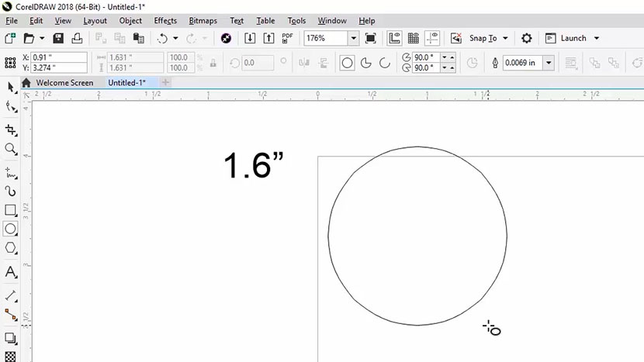Select the Polygon tool
Screen dimensions: 644x362
click(x=11, y=248)
